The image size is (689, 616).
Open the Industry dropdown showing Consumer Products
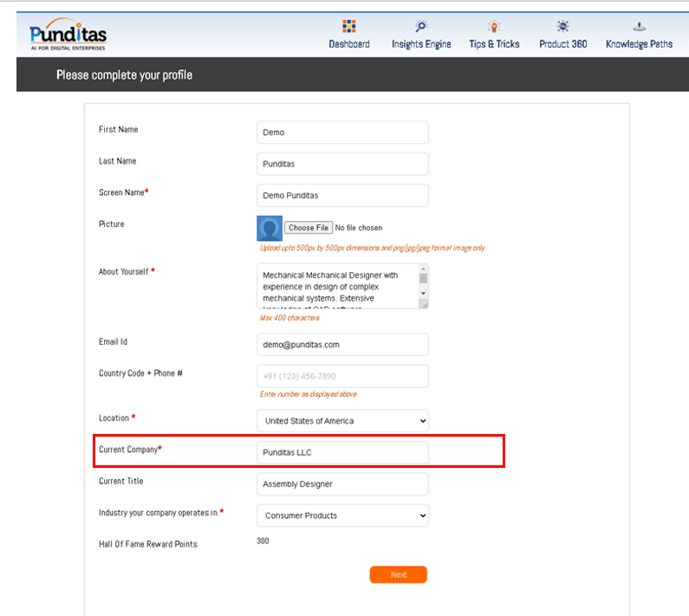pyautogui.click(x=342, y=515)
